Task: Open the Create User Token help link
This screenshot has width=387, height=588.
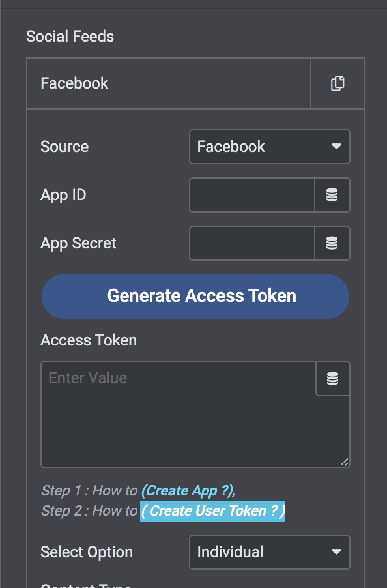Action: (x=212, y=511)
